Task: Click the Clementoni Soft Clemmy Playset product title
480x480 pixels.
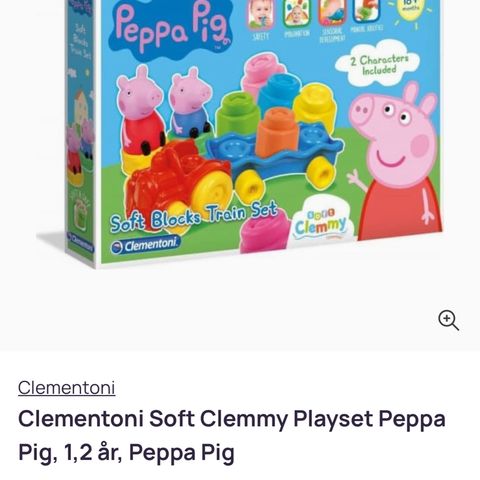Action: pos(232,435)
